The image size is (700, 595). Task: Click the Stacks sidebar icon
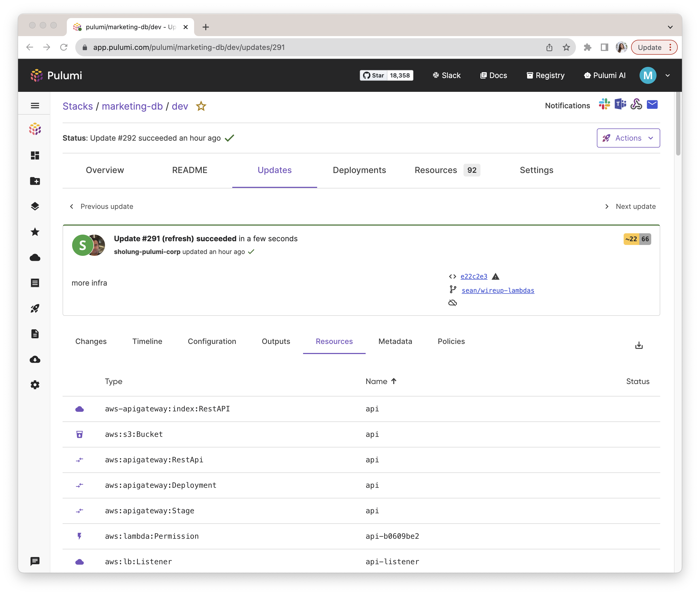tap(35, 206)
